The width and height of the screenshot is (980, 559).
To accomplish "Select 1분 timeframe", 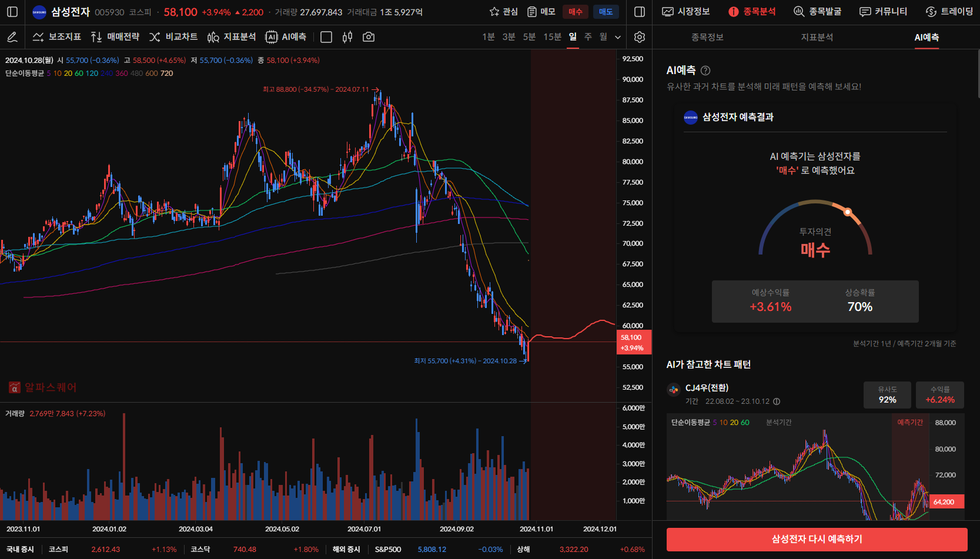I will click(489, 37).
